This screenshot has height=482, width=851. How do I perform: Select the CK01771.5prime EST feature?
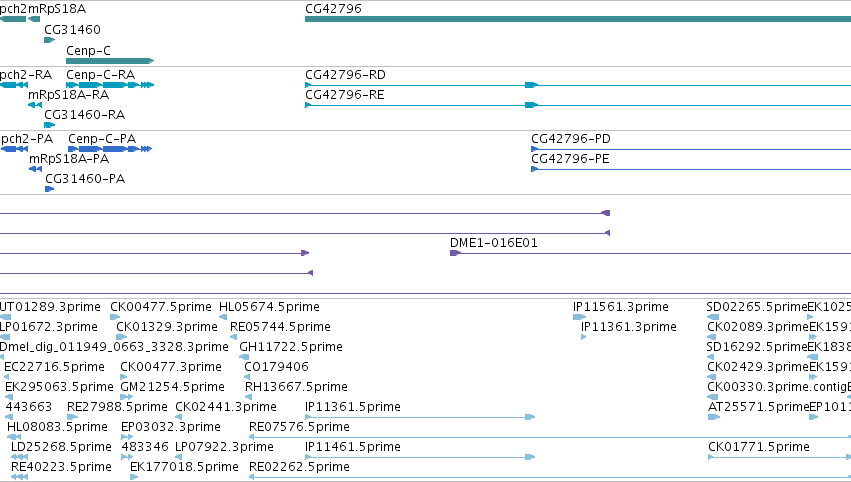(x=779, y=457)
